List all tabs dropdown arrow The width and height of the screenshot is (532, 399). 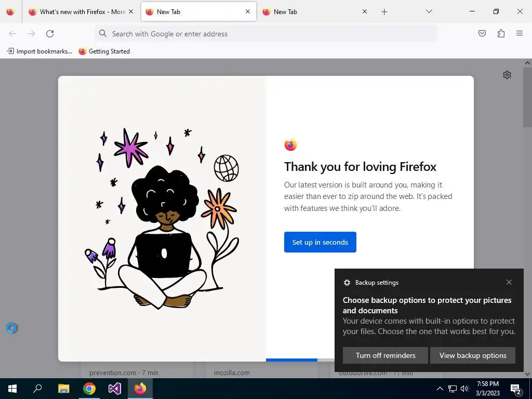429,11
